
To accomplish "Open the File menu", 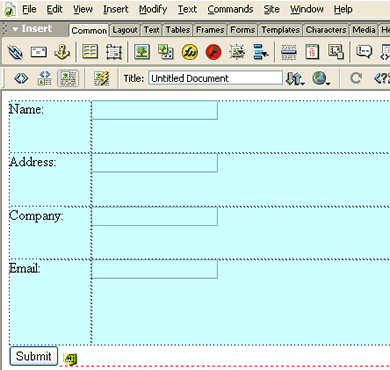I will [x=29, y=9].
